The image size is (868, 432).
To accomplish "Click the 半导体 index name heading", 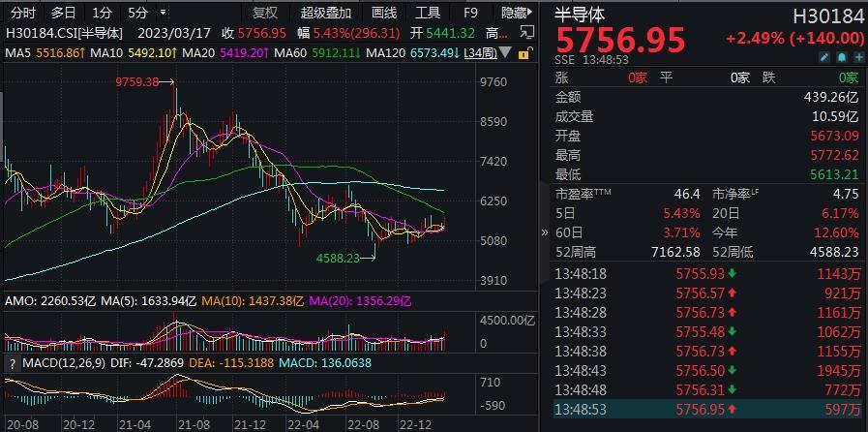I will (581, 14).
